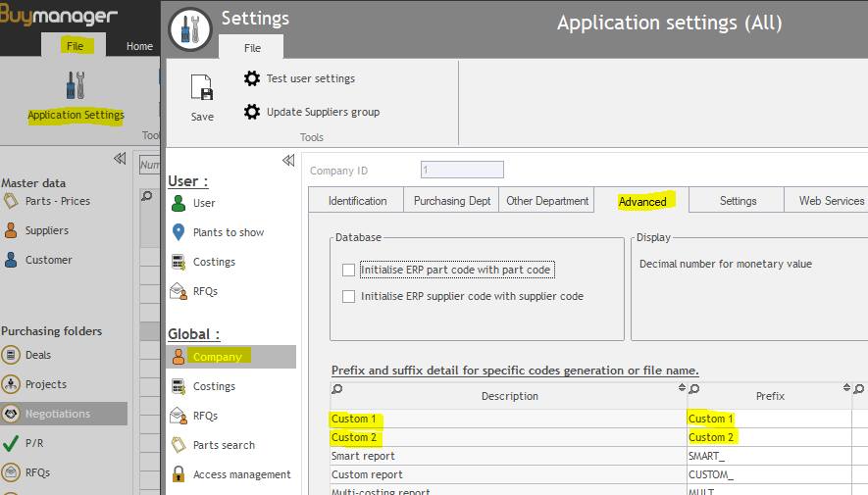Open Parts search tag icon
The height and width of the screenshot is (495, 868).
coord(179,445)
